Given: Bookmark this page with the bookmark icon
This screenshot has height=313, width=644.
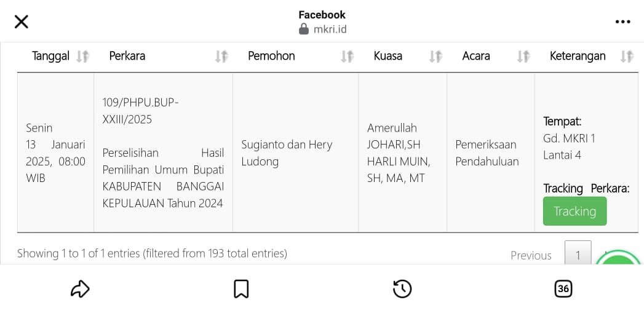Looking at the screenshot, I should pyautogui.click(x=241, y=289).
